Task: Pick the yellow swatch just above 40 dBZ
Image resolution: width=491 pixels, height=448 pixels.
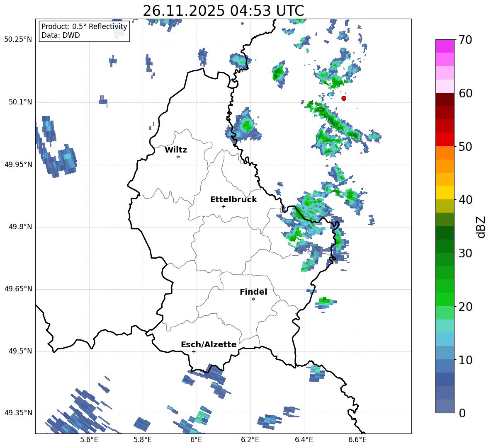Action: click(445, 193)
